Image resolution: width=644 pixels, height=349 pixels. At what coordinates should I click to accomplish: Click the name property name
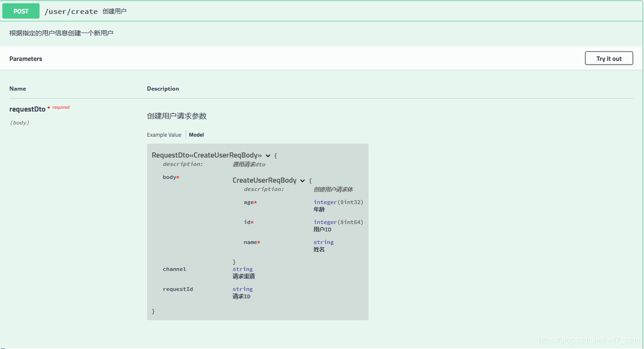pyautogui.click(x=250, y=242)
